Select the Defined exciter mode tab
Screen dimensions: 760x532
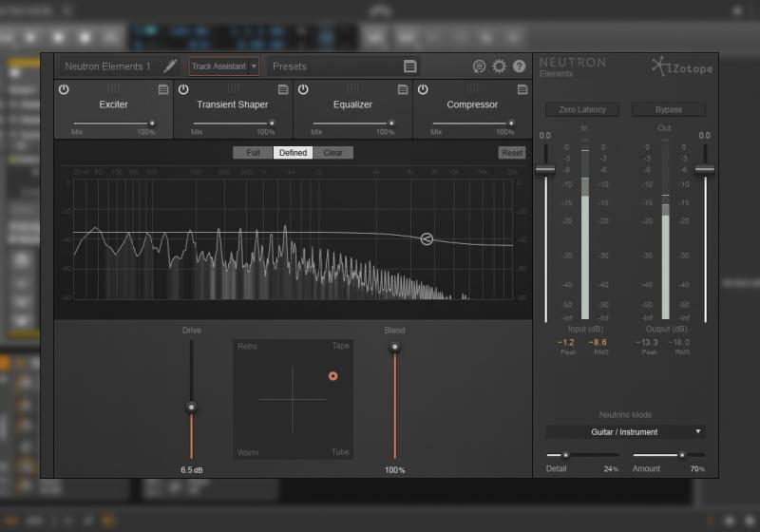pos(293,153)
